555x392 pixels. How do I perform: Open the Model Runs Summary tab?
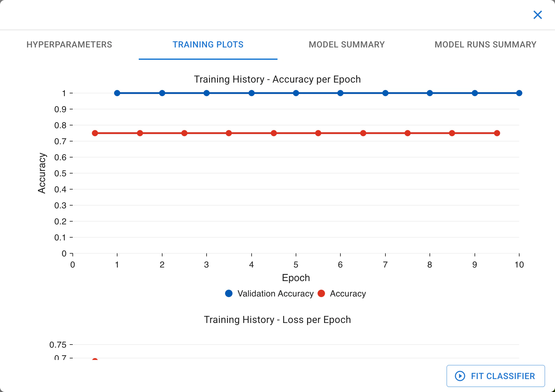pos(486,45)
